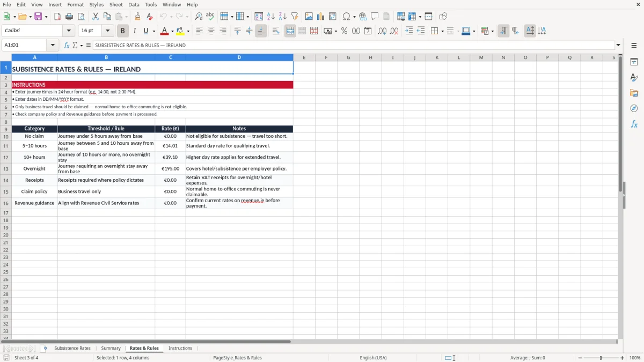
Task: Define the print area
Action: [401, 17]
